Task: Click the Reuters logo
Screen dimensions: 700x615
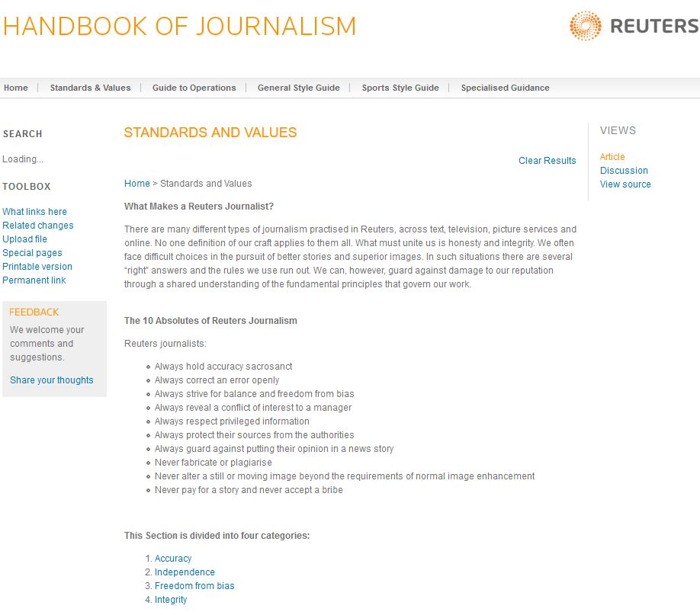Action: click(634, 26)
